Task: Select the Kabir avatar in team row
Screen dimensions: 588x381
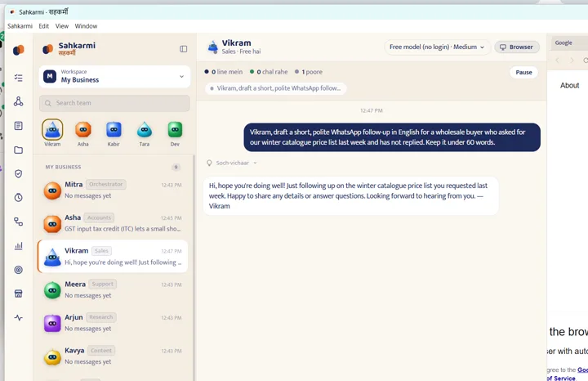Action: coord(114,130)
